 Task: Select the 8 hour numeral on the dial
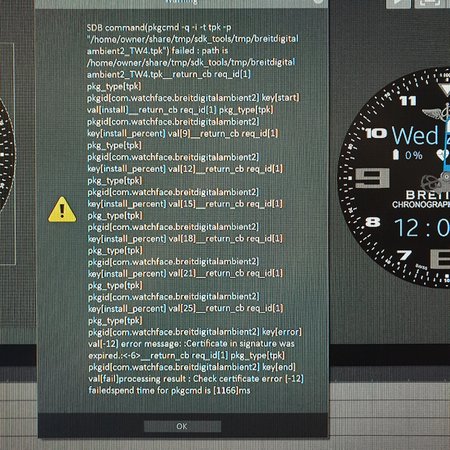coord(373,222)
